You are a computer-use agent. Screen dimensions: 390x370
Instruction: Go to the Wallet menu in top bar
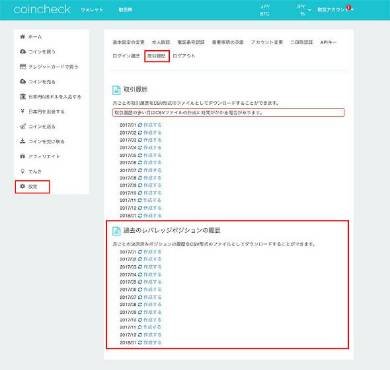pyautogui.click(x=92, y=10)
